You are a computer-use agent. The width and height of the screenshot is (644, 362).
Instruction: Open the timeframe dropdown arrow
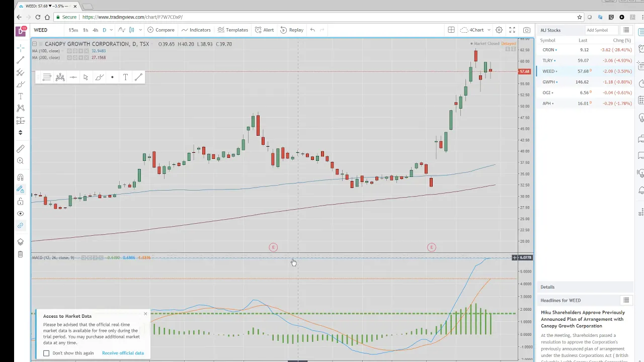point(112,30)
